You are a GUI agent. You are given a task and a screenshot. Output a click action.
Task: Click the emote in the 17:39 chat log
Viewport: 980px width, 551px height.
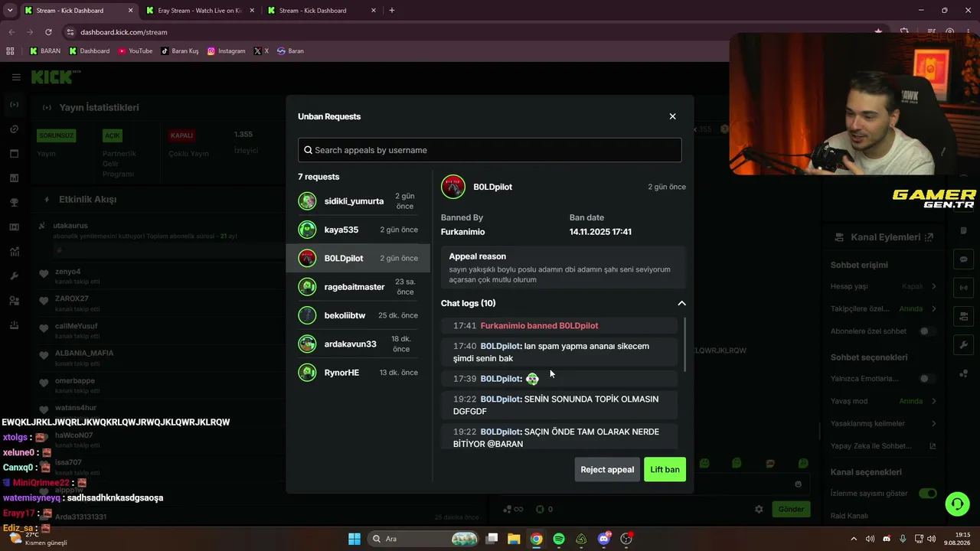pyautogui.click(x=532, y=379)
